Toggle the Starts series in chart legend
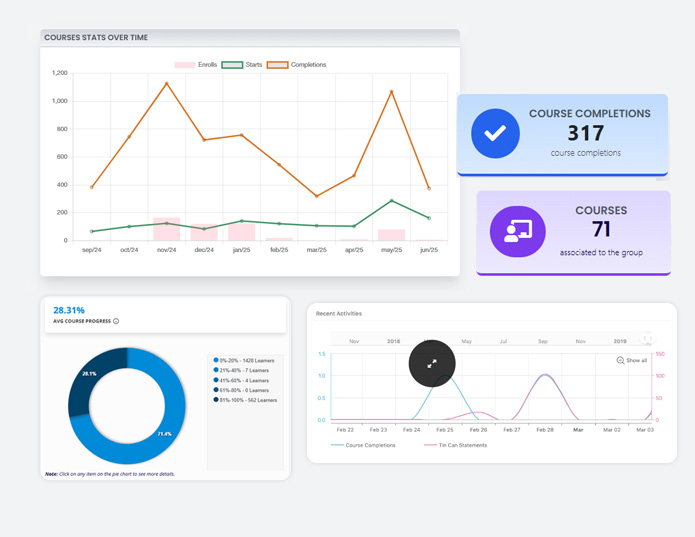The image size is (695, 537). point(242,65)
